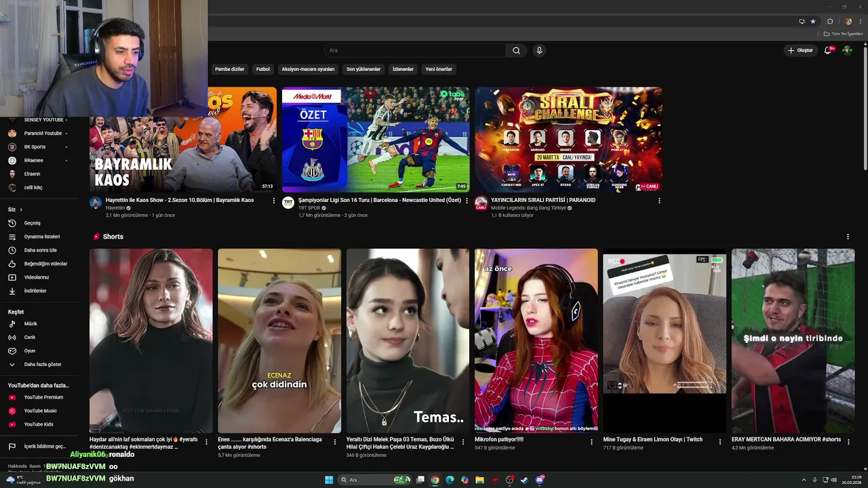Open Daha sonra izle list
Screen dimensions: 868x488
[40, 250]
